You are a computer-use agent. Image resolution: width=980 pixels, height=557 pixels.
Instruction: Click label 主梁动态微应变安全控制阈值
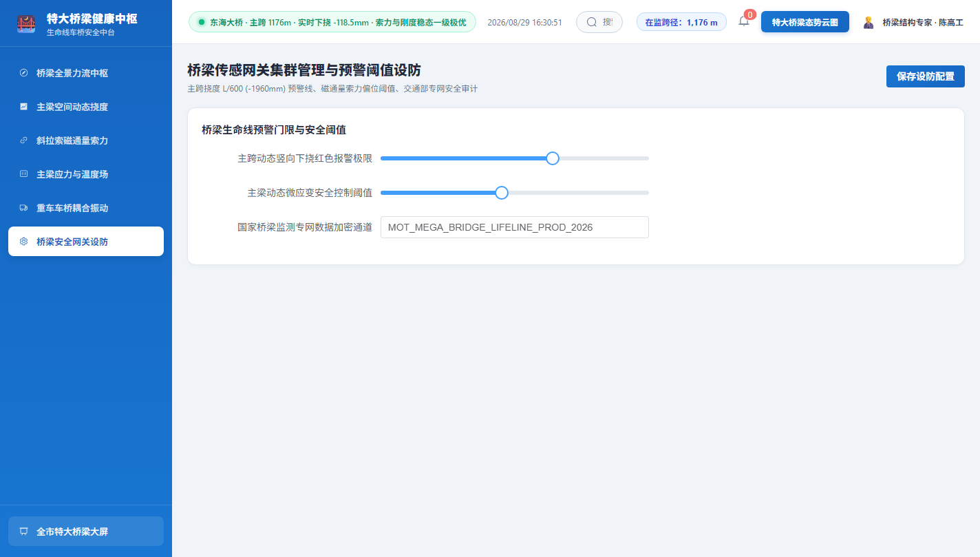tap(310, 193)
